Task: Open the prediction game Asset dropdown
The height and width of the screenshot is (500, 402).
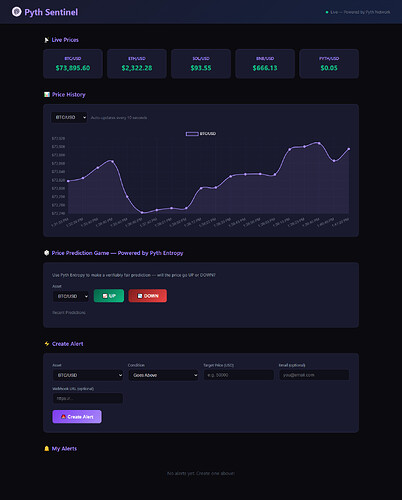Action: tap(71, 296)
